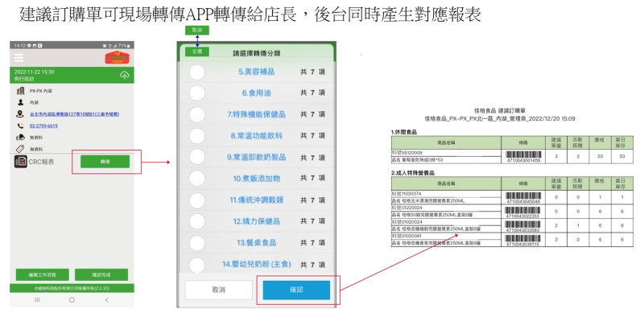Click the green 全選 button in the dialog header

click(x=197, y=51)
